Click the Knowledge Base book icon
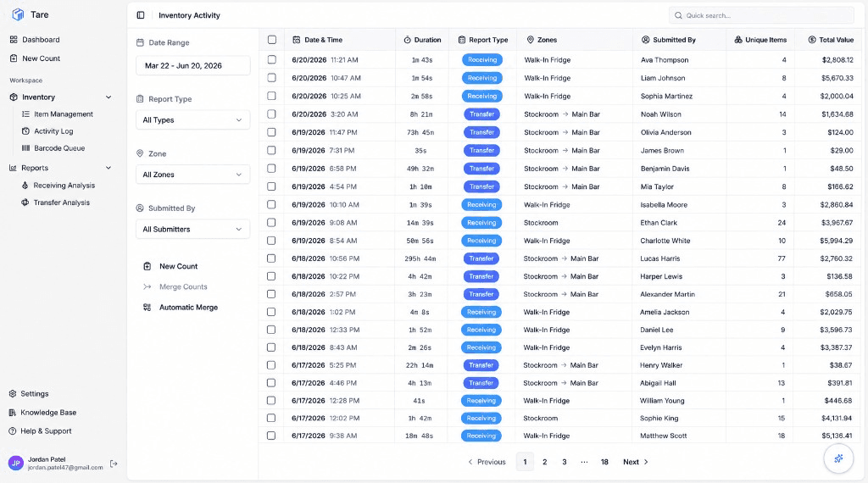Viewport: 868px width, 483px height. coord(12,413)
